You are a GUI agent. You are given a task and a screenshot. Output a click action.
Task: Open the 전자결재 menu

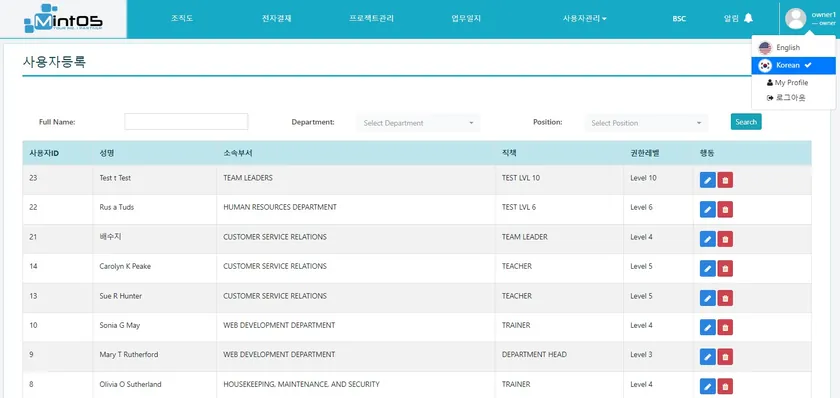coord(276,18)
